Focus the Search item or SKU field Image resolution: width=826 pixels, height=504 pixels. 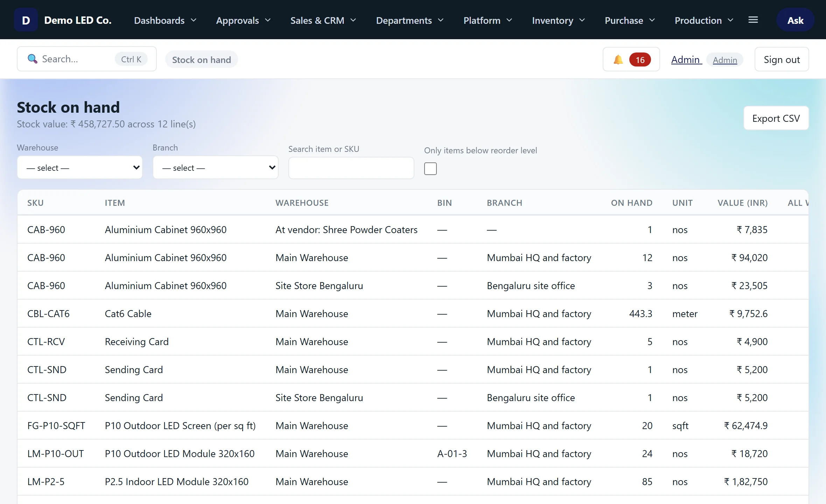pos(351,168)
